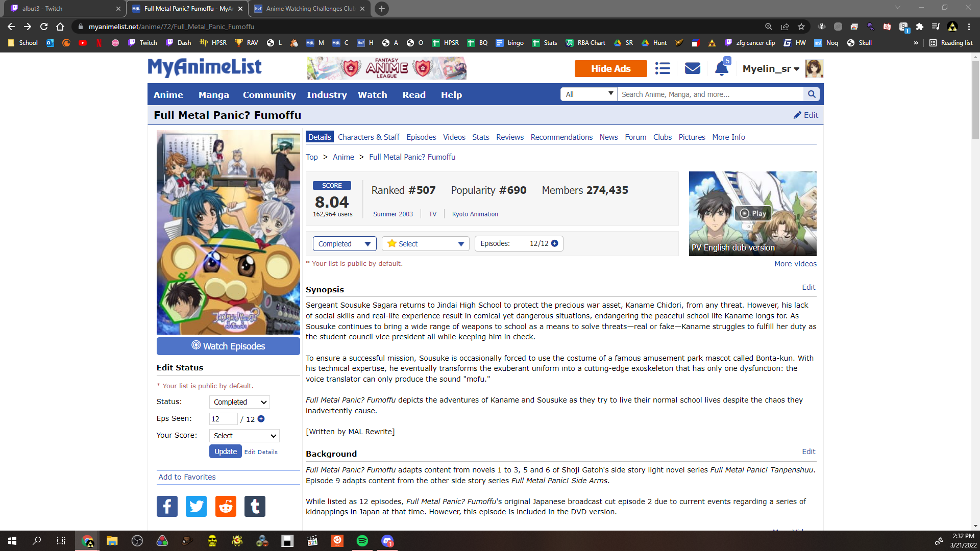Image resolution: width=980 pixels, height=551 pixels.
Task: Expand the Completed status dropdown near score
Action: click(344, 244)
